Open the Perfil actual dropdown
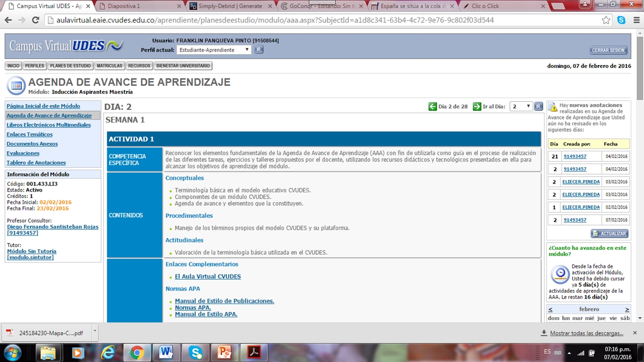 [x=214, y=50]
